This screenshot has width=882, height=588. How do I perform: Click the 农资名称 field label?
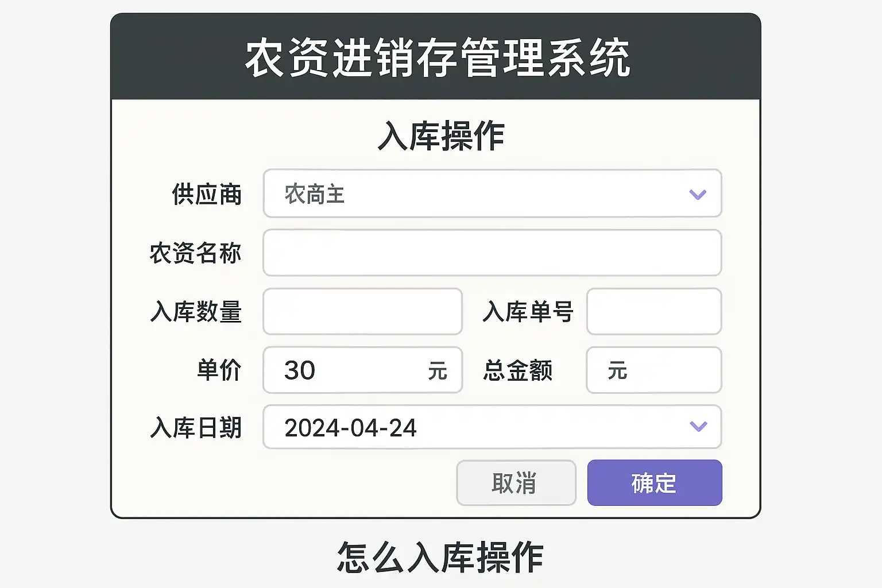pyautogui.click(x=195, y=253)
